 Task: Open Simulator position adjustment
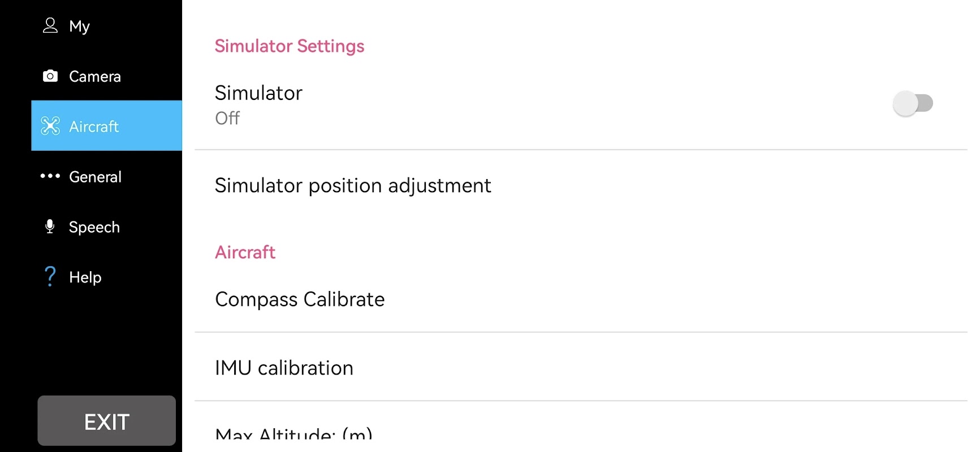point(353,185)
